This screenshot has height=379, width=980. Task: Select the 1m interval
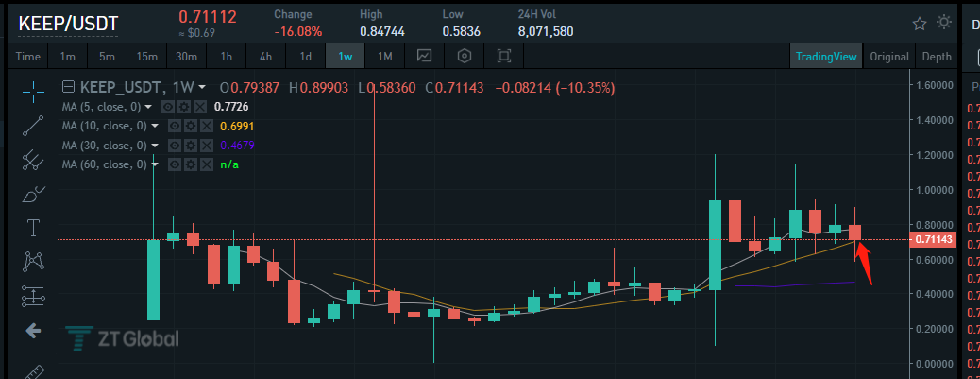[67, 57]
